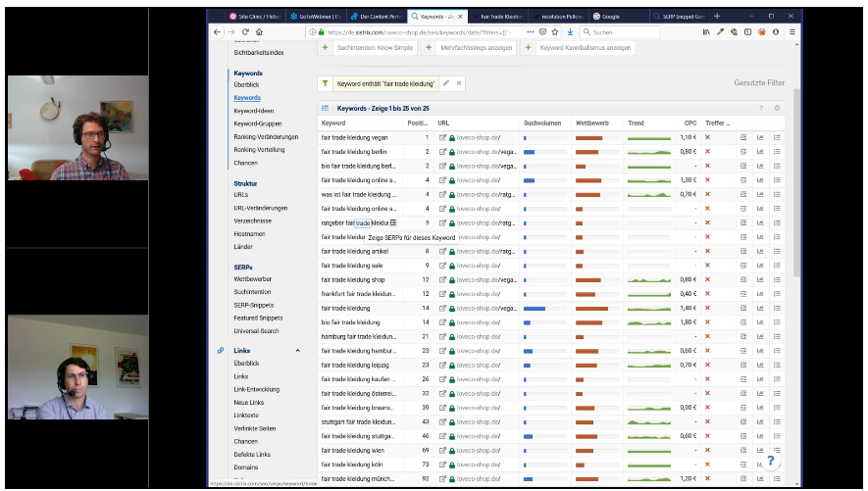Open the table help question mark icon
This screenshot has height=491, width=868.
pos(761,109)
